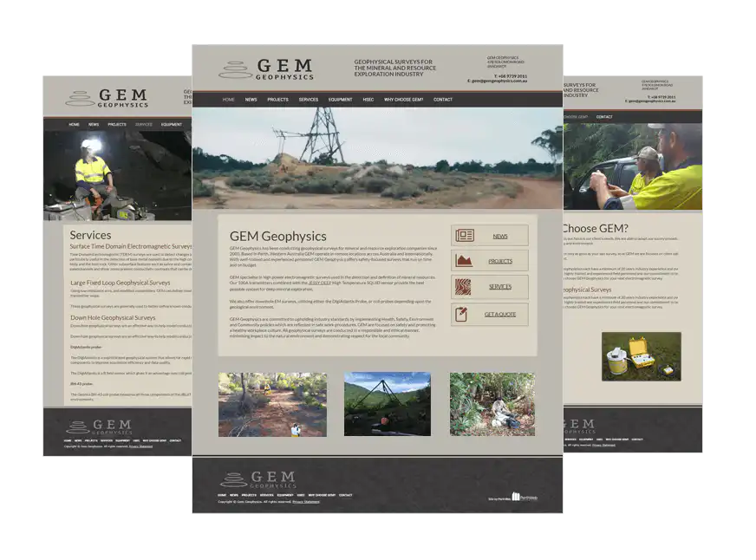The width and height of the screenshot is (756, 560).
Task: Click CONTACT in right page navigation bar
Action: [604, 117]
